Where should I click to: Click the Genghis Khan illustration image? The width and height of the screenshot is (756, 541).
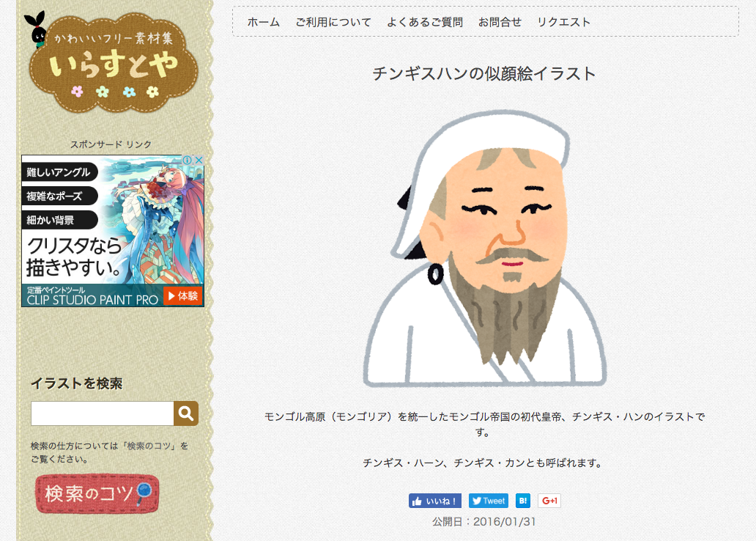pyautogui.click(x=484, y=248)
